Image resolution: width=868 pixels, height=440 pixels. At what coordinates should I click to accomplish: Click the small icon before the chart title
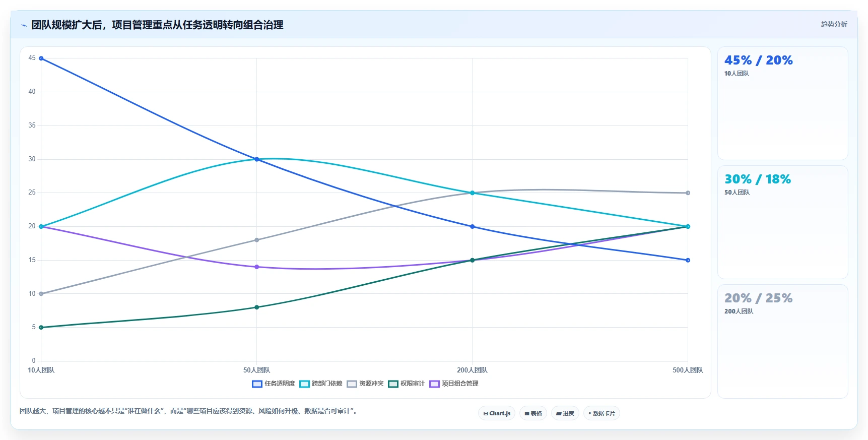[24, 25]
